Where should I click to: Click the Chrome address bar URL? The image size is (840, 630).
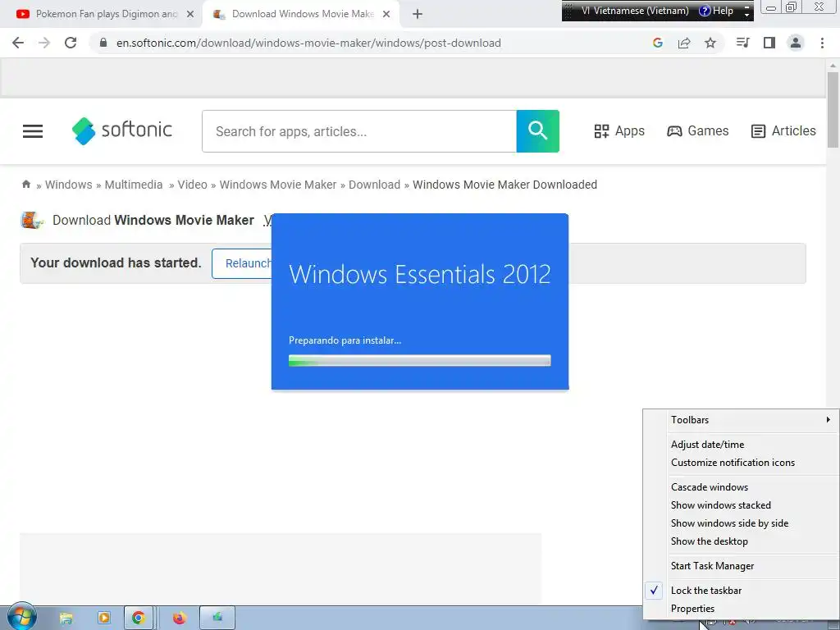(308, 43)
